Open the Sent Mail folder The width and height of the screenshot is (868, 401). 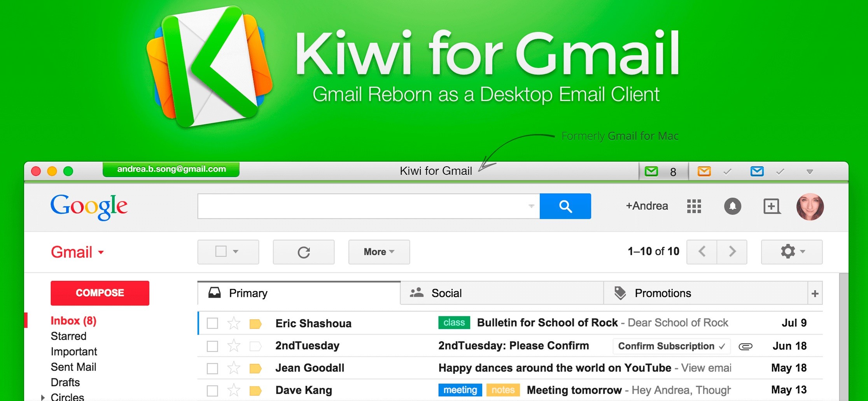[x=73, y=367]
